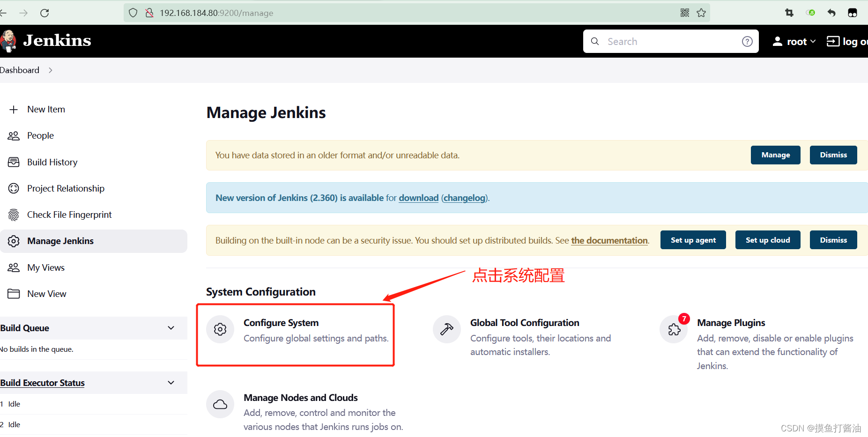The width and height of the screenshot is (868, 437).
Task: Focus the Jenkins search field
Action: pyautogui.click(x=671, y=41)
